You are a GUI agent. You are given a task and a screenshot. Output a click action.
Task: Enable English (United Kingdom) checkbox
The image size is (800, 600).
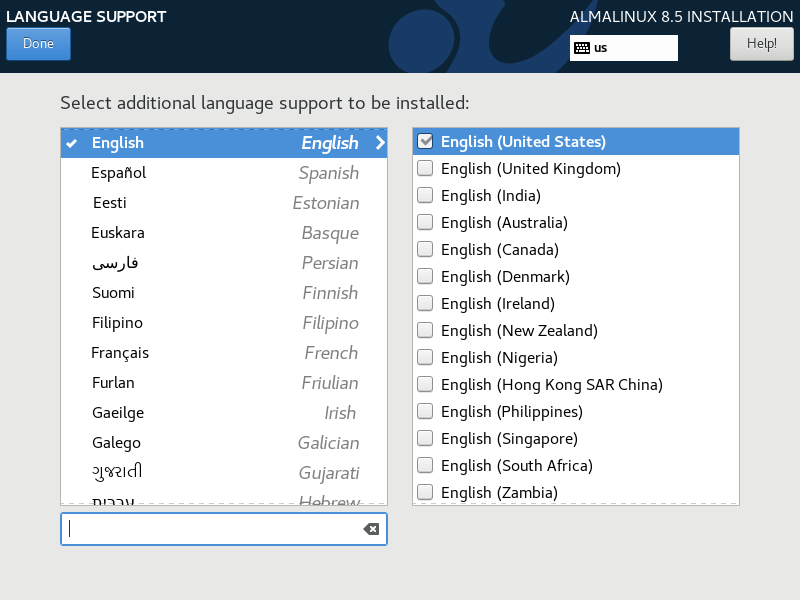tap(425, 168)
